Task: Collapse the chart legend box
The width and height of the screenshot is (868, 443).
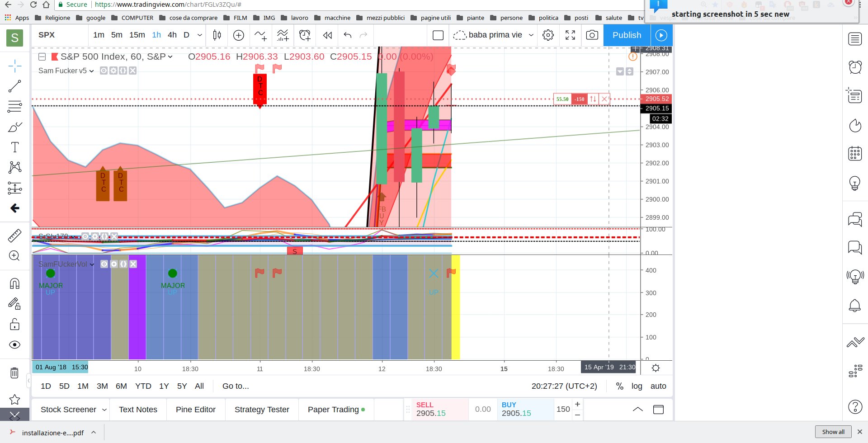Action: coord(42,57)
